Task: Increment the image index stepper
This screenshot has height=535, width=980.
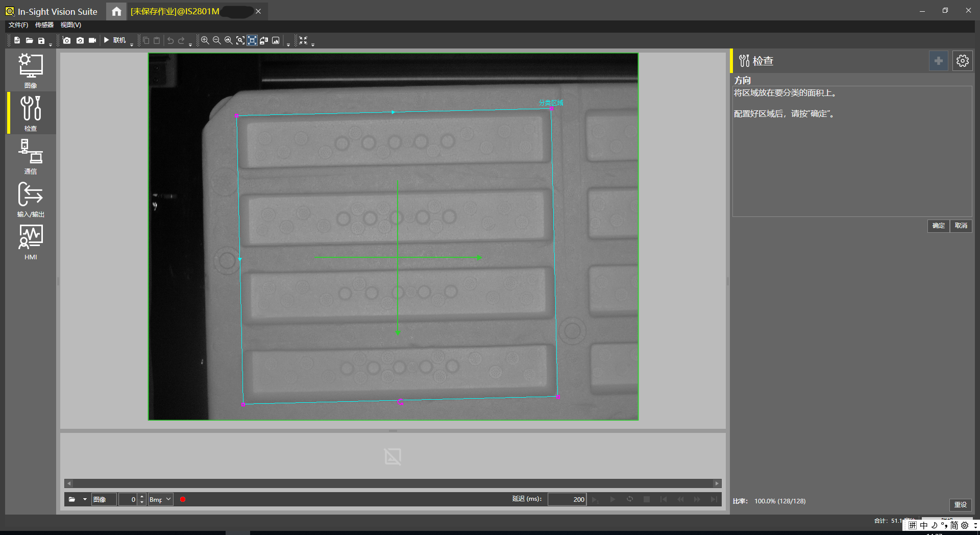Action: point(142,496)
